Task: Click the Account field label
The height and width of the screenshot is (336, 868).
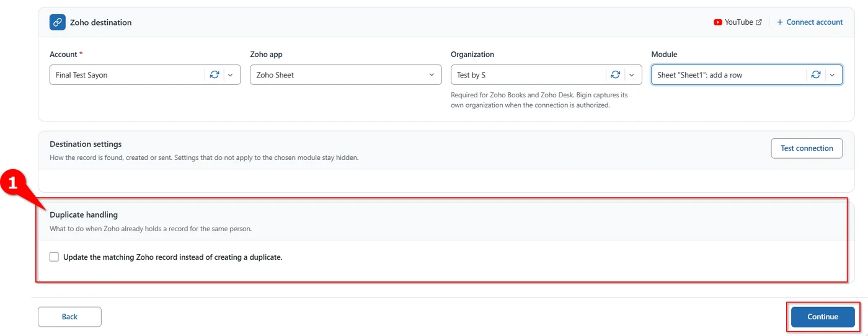Action: 66,55
